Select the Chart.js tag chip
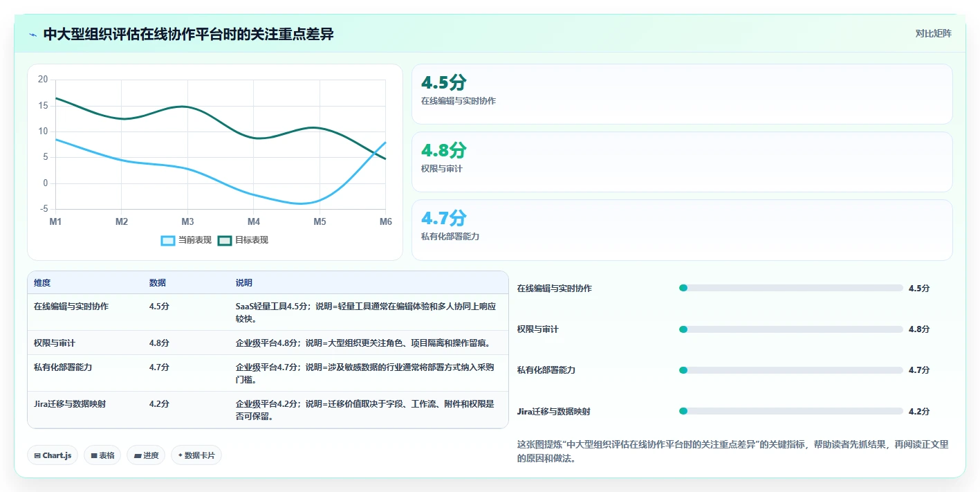This screenshot has height=492, width=980. (x=53, y=455)
